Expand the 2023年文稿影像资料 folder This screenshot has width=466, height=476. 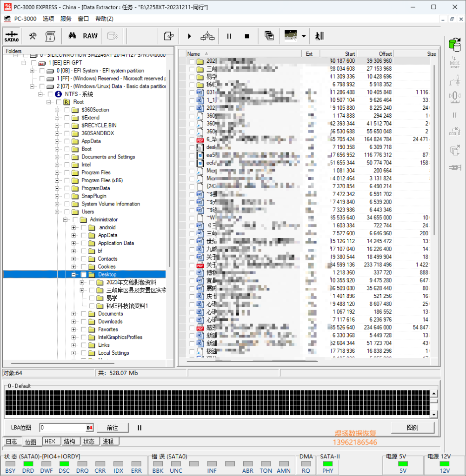point(81,282)
